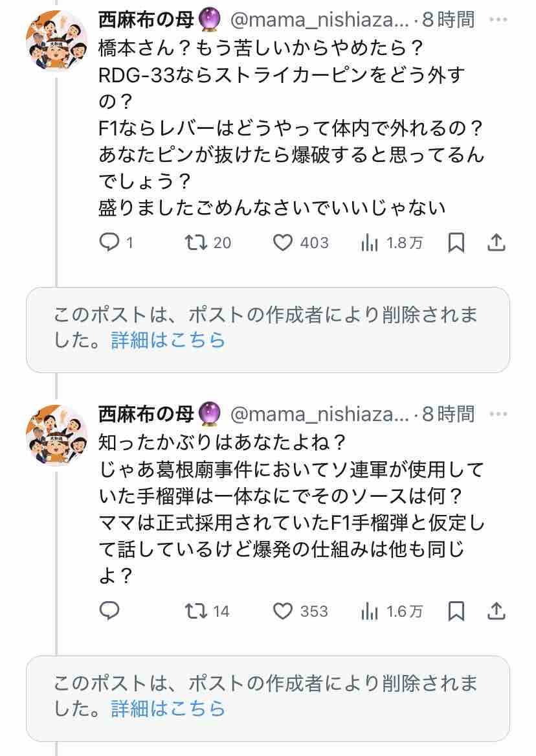
Task: Repost the second post with 14 reposts
Action: pos(208,611)
